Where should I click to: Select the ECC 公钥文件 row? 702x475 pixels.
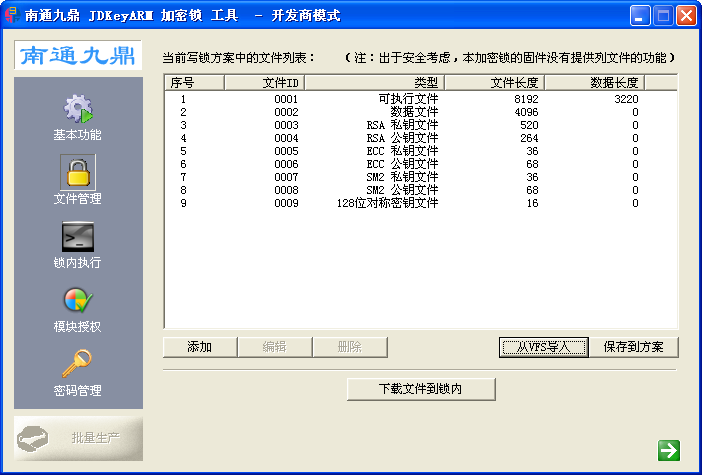[x=421, y=164]
